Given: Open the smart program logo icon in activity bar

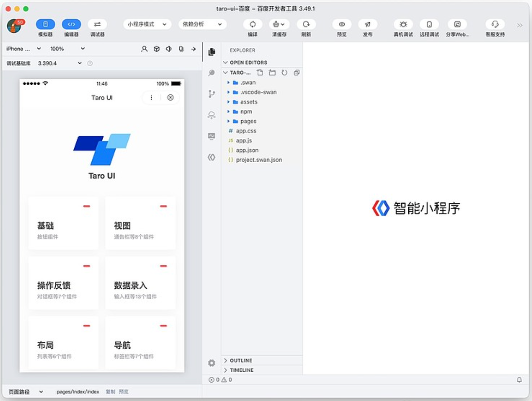Looking at the screenshot, I should [x=212, y=157].
